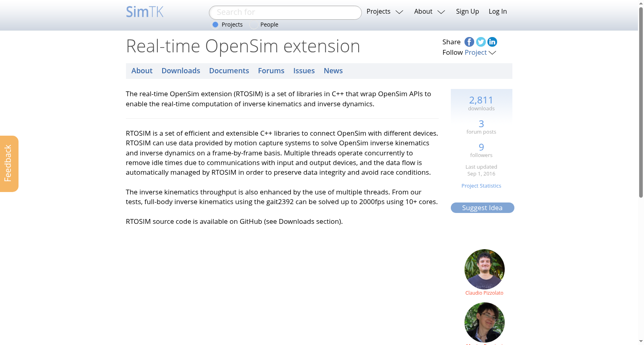
Task: Focus the Search for input field
Action: coord(285,12)
